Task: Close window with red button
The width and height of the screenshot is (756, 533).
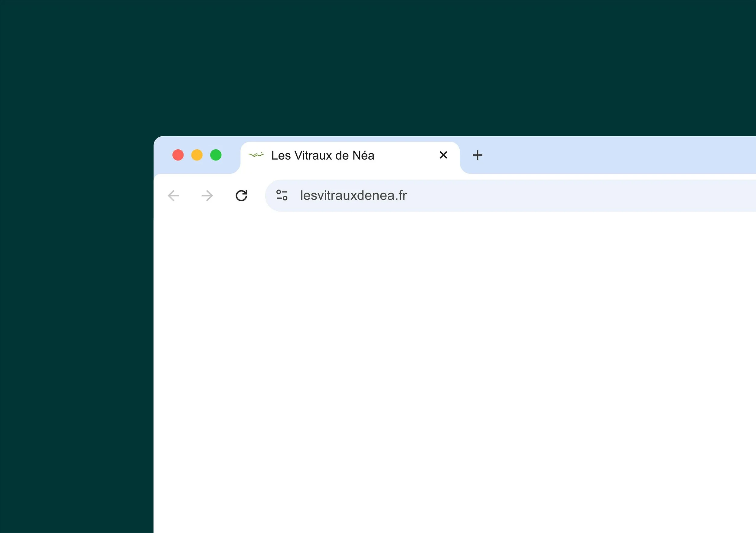Action: pyautogui.click(x=178, y=155)
